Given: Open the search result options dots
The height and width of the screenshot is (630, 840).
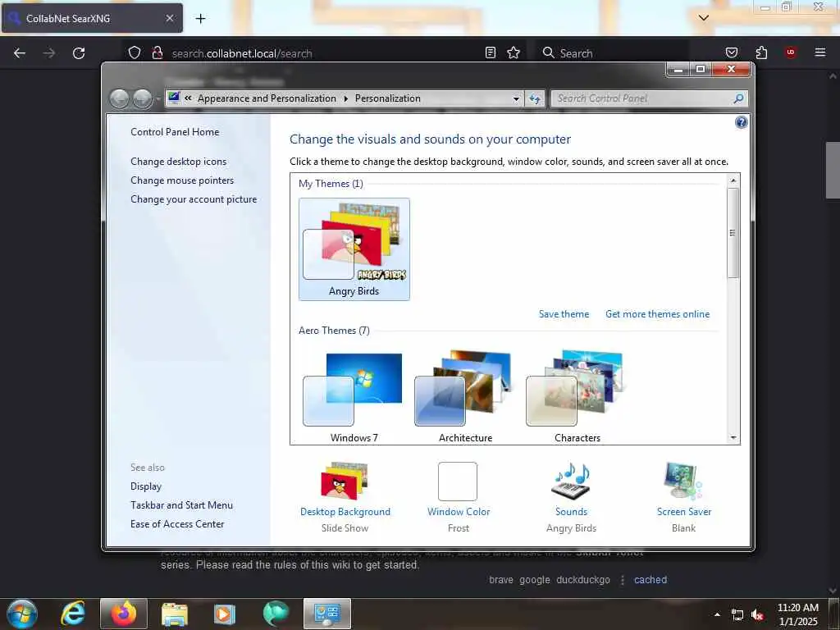Looking at the screenshot, I should 623,580.
